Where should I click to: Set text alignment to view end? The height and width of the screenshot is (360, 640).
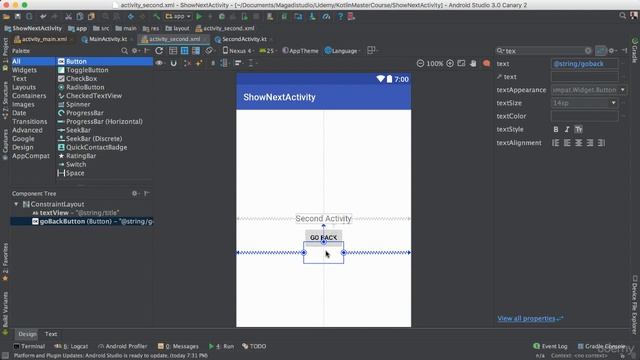(x=602, y=143)
